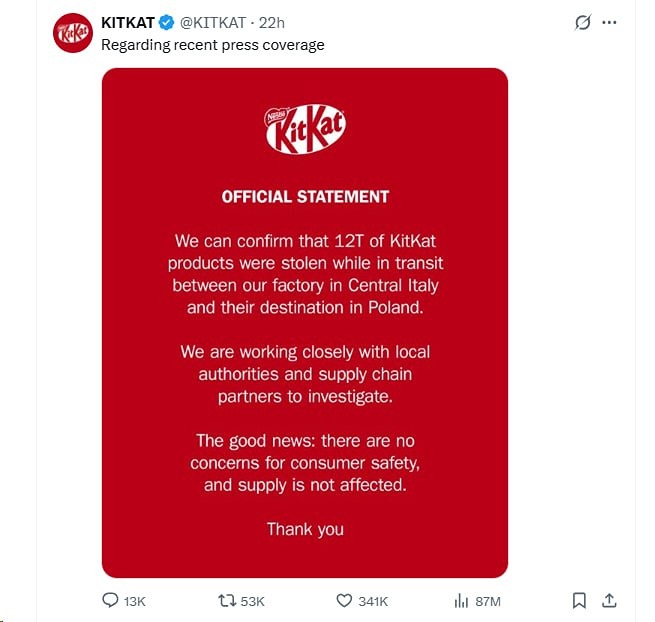
Task: Open the @KITKAT handle link
Action: click(215, 22)
